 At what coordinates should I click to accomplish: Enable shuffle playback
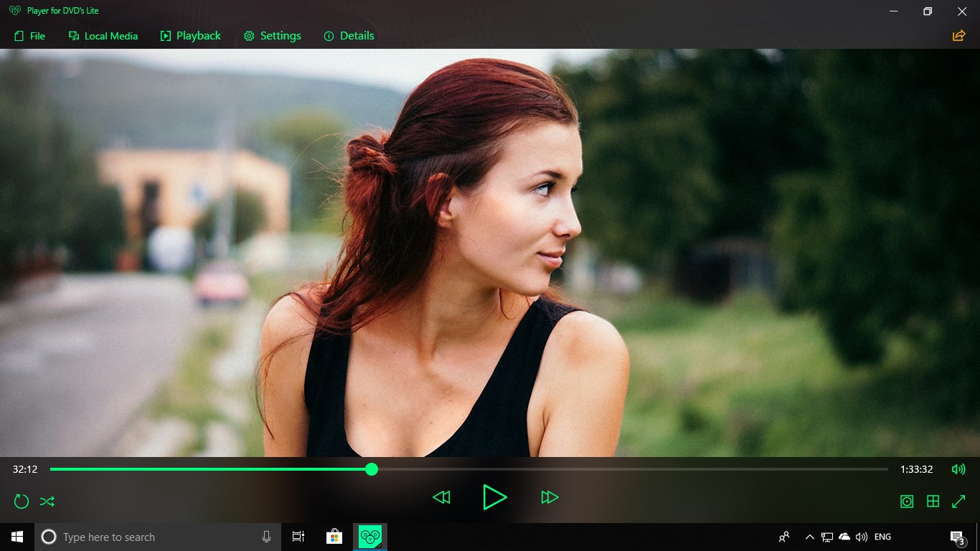47,501
